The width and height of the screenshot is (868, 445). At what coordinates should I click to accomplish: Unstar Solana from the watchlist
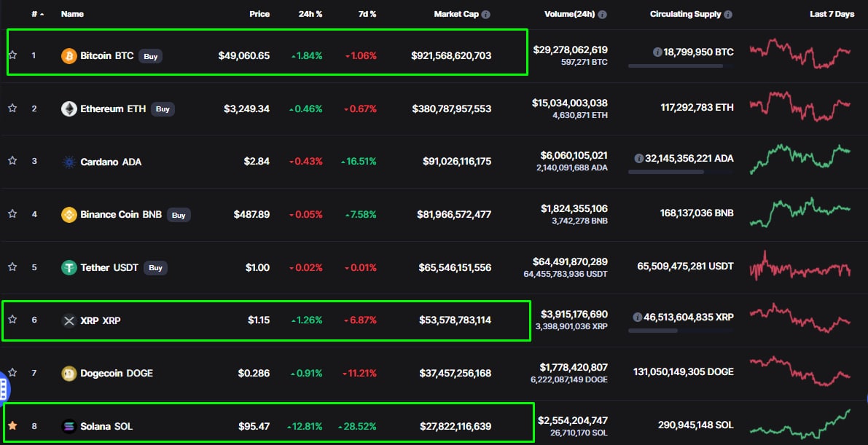tap(12, 426)
